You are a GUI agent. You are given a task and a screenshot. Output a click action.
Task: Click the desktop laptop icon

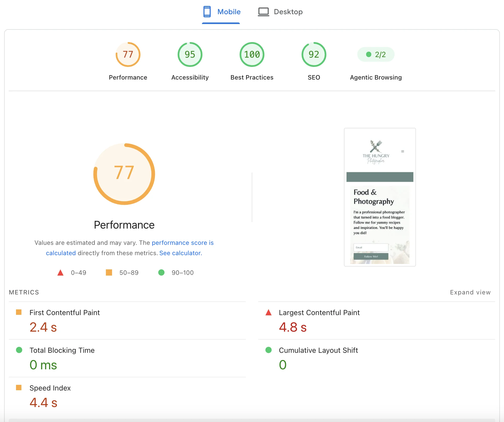[x=263, y=12]
